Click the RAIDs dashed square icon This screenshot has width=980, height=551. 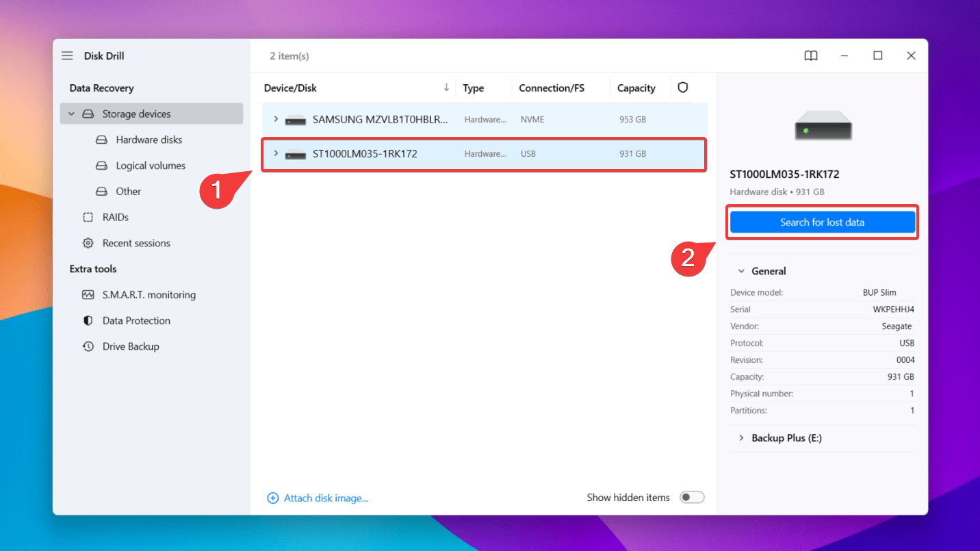(x=88, y=217)
